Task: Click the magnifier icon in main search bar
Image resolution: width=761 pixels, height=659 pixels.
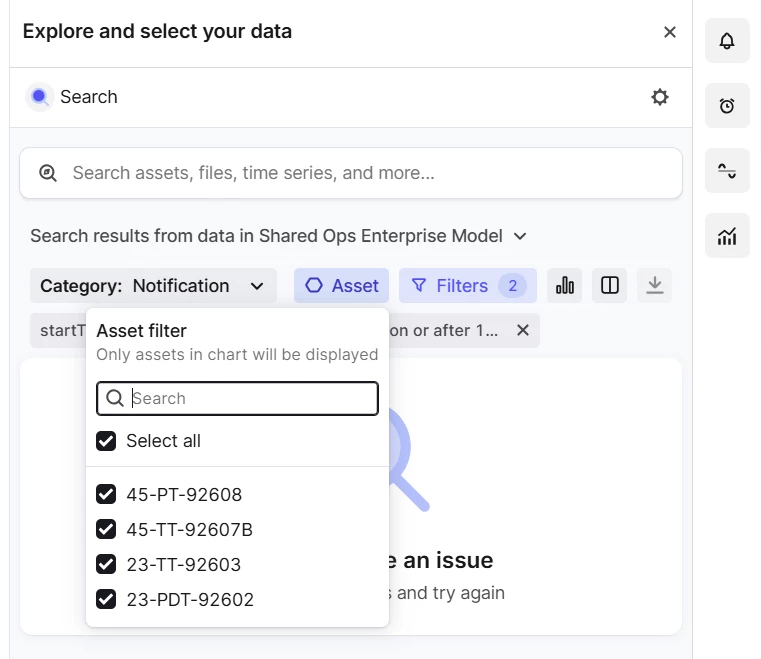Action: tap(48, 173)
